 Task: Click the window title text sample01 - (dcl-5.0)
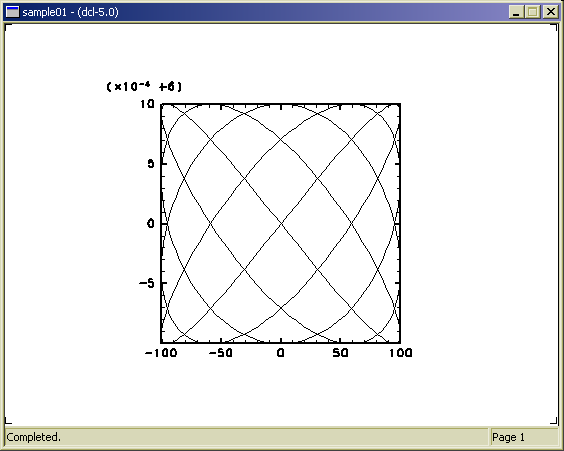point(70,12)
